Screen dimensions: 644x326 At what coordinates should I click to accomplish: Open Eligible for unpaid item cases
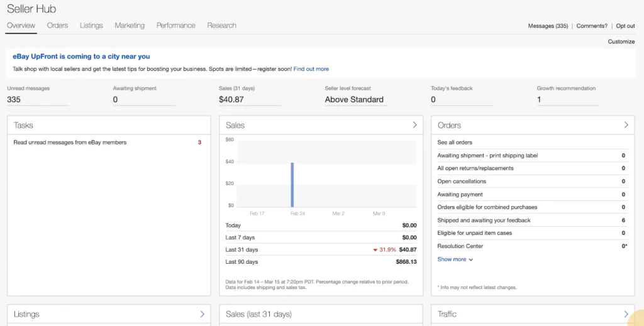[x=532, y=233]
